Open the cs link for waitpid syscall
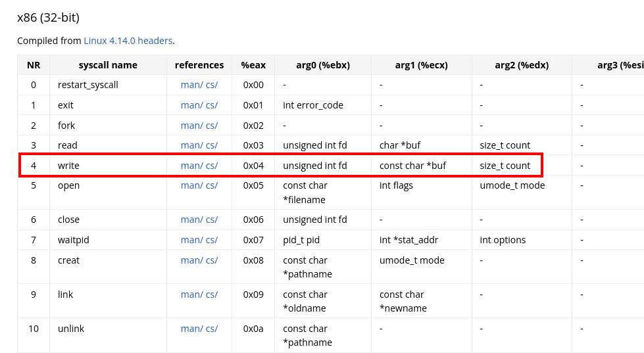The image size is (644, 353). (212, 240)
